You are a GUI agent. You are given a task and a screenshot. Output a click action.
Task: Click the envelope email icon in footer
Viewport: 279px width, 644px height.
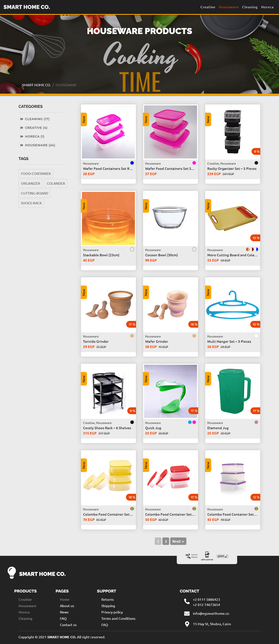187,613
